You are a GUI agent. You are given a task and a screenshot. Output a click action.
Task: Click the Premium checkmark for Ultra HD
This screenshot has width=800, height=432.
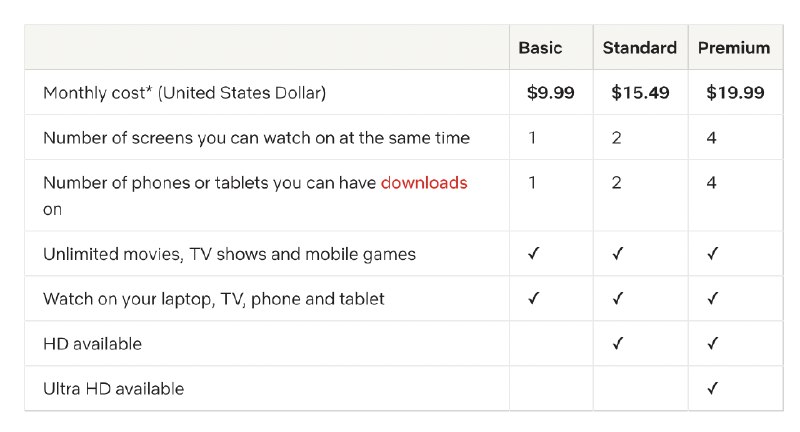[x=712, y=389]
